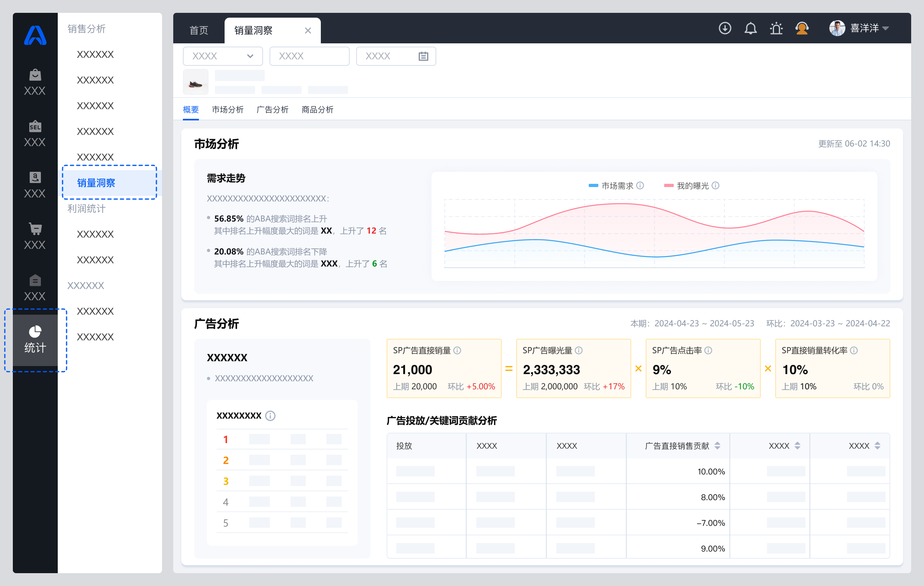
Task: Toggle 市场需求 blue legend series
Action: point(611,185)
